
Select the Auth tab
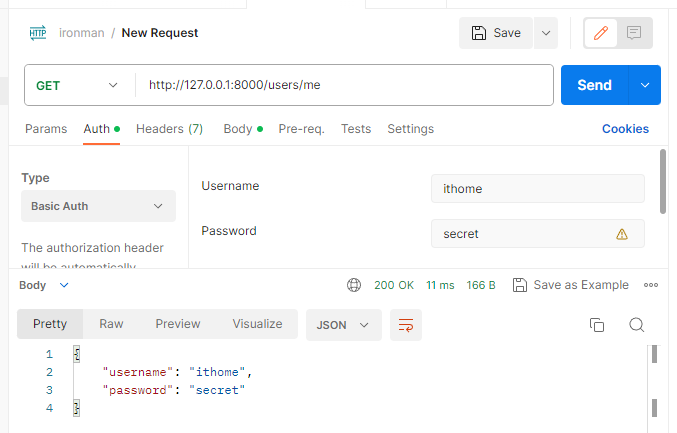[x=101, y=129]
